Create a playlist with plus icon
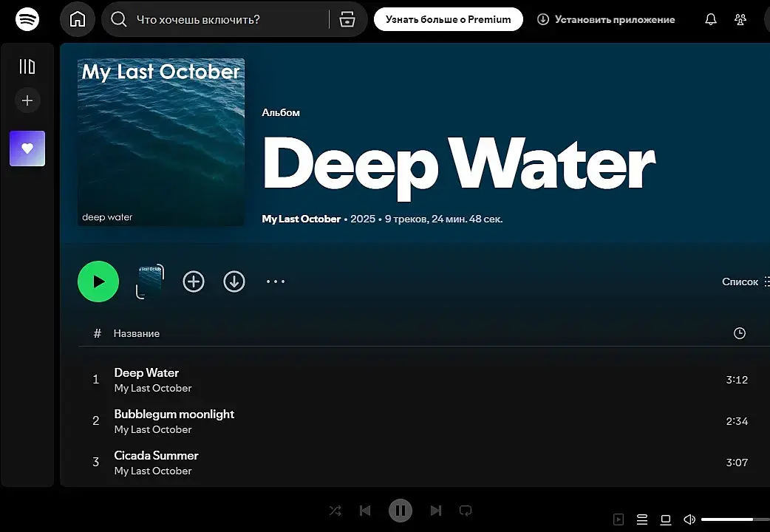The image size is (770, 532). point(27,100)
